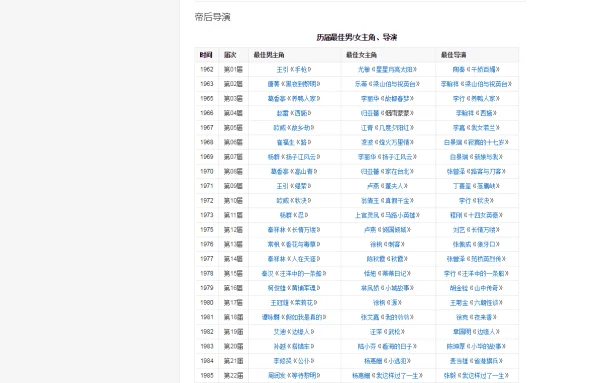Open film link 《新娘与我》
The height and width of the screenshot is (383, 600).
(486, 157)
